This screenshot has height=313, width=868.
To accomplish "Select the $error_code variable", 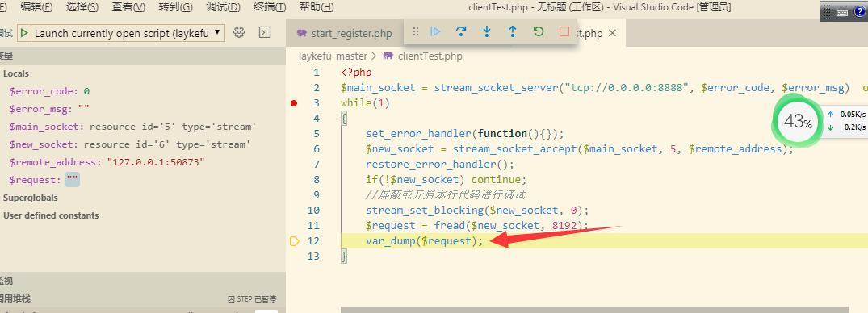I will 50,91.
